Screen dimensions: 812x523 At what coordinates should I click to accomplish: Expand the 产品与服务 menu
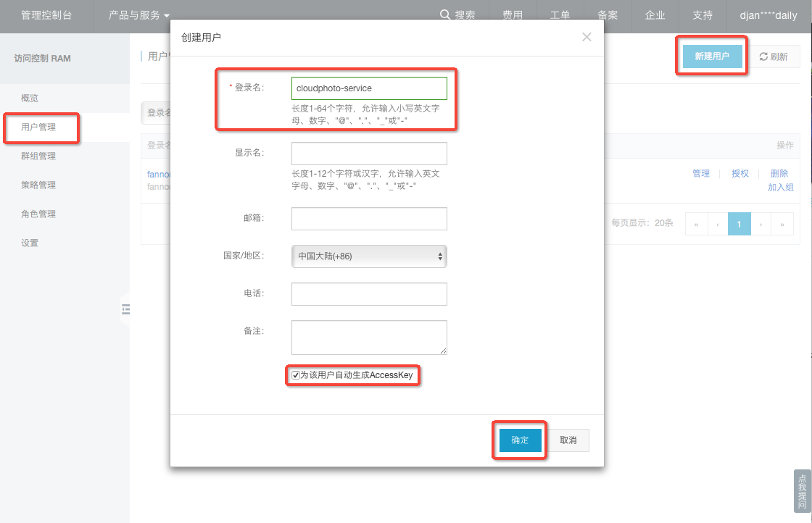(x=138, y=15)
